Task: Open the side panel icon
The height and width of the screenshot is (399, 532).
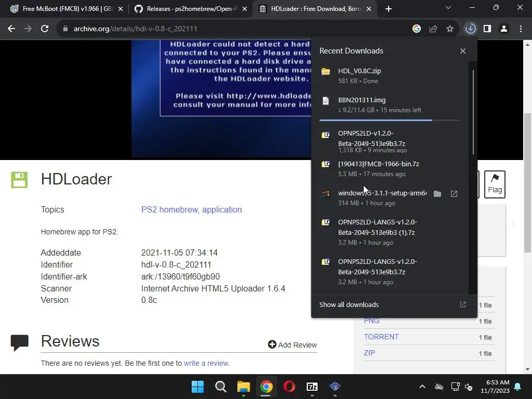Action: coord(487,29)
